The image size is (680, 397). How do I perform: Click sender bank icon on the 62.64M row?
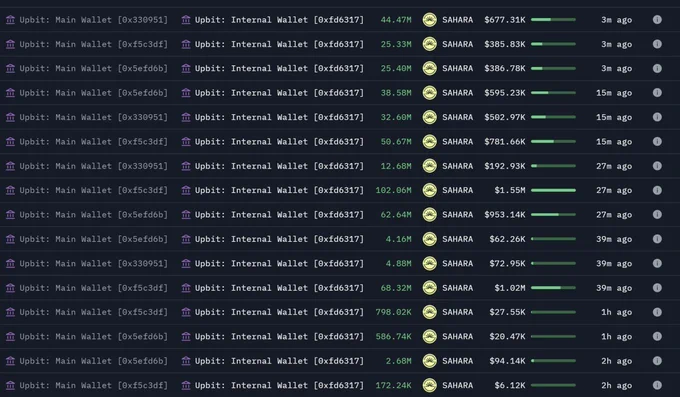point(10,214)
